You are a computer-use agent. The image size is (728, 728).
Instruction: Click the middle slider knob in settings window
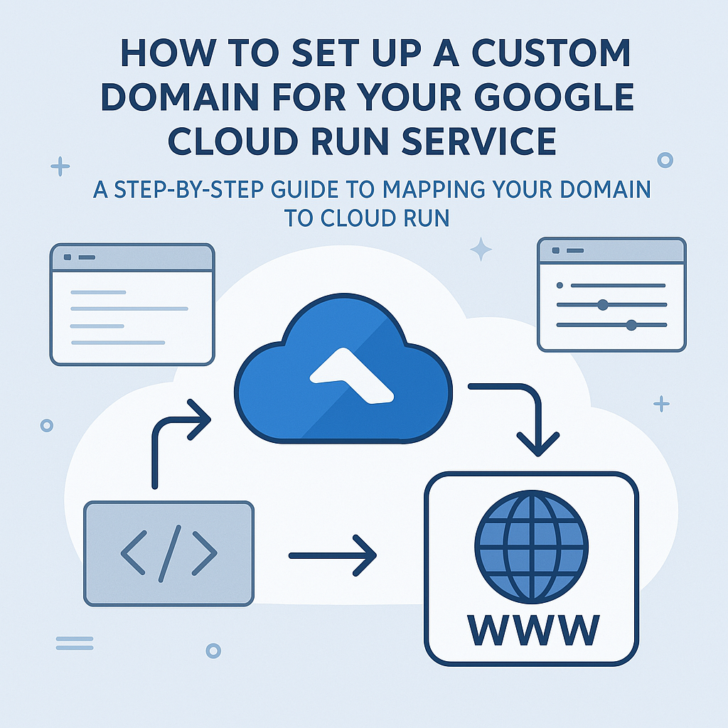point(603,305)
